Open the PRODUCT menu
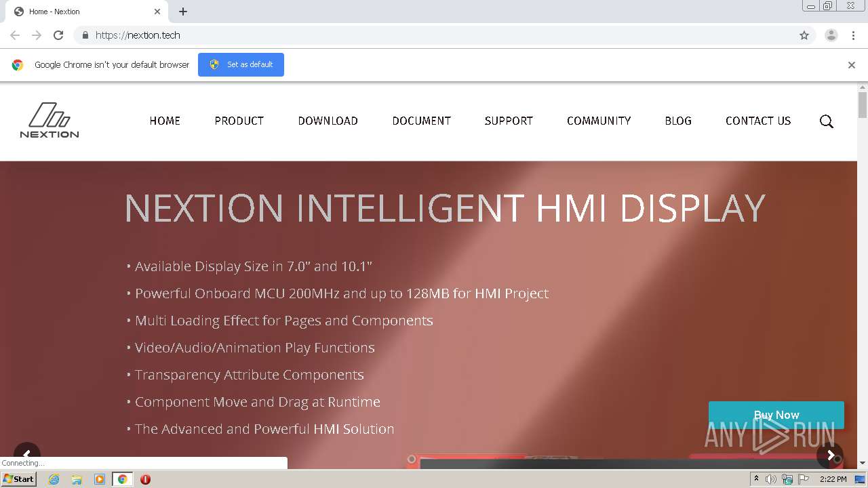 point(239,121)
